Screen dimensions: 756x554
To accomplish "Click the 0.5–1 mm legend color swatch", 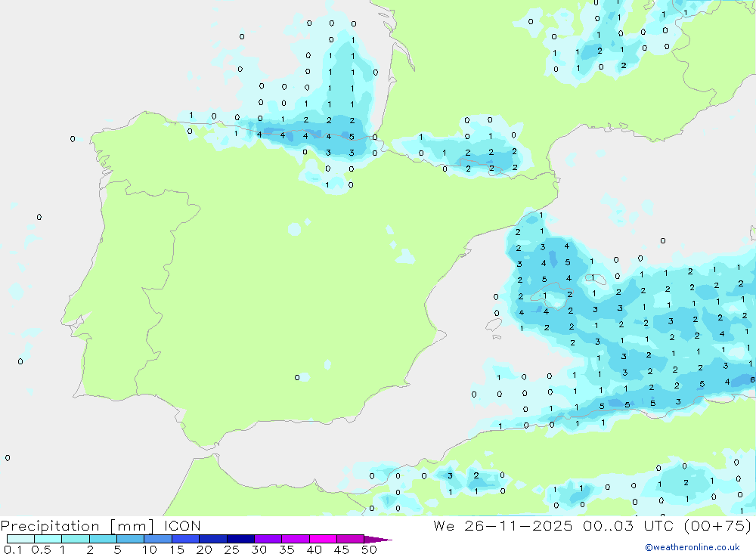I will 48,539.
